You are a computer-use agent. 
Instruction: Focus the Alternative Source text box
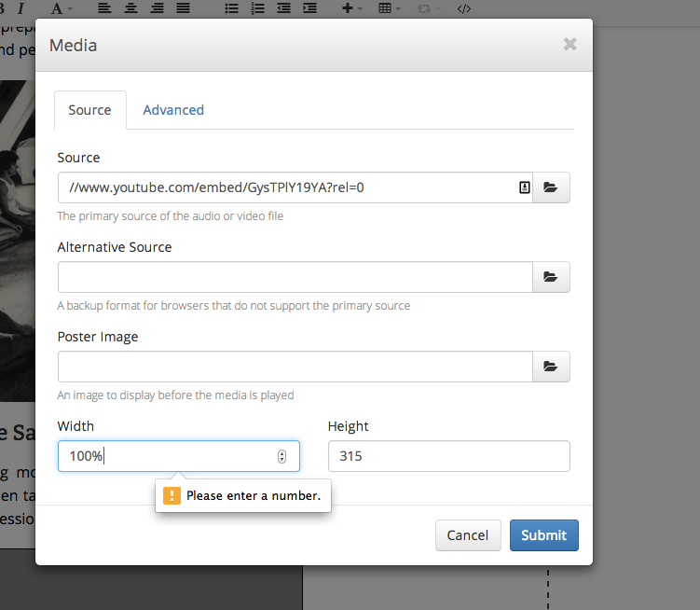click(295, 277)
